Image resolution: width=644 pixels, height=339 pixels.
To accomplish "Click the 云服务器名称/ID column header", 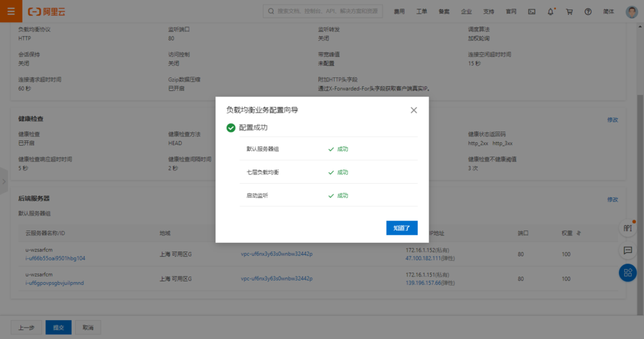I will [45, 233].
